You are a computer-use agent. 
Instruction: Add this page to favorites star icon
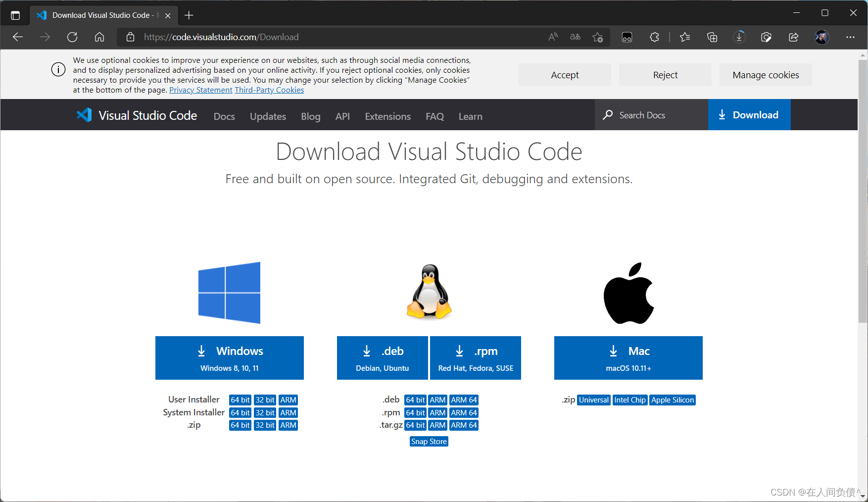pyautogui.click(x=598, y=37)
